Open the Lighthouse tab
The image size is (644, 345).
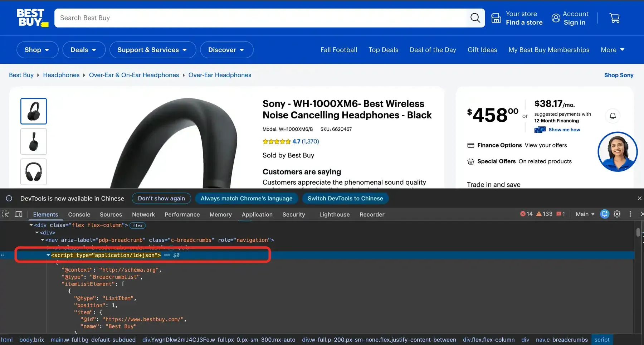(335, 214)
